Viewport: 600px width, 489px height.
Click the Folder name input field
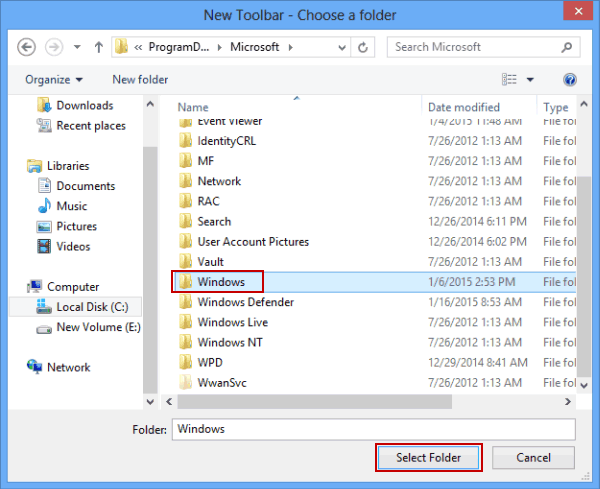click(x=373, y=429)
